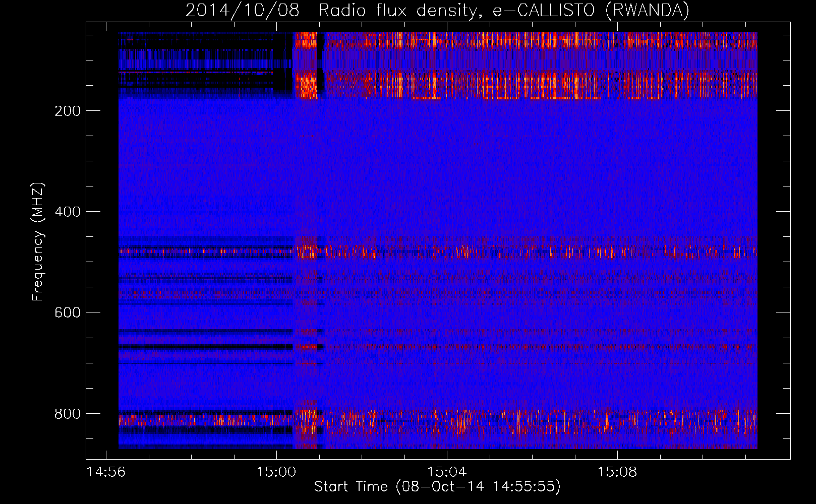
Task: Select the 800 frequency axis label
Action: point(68,414)
